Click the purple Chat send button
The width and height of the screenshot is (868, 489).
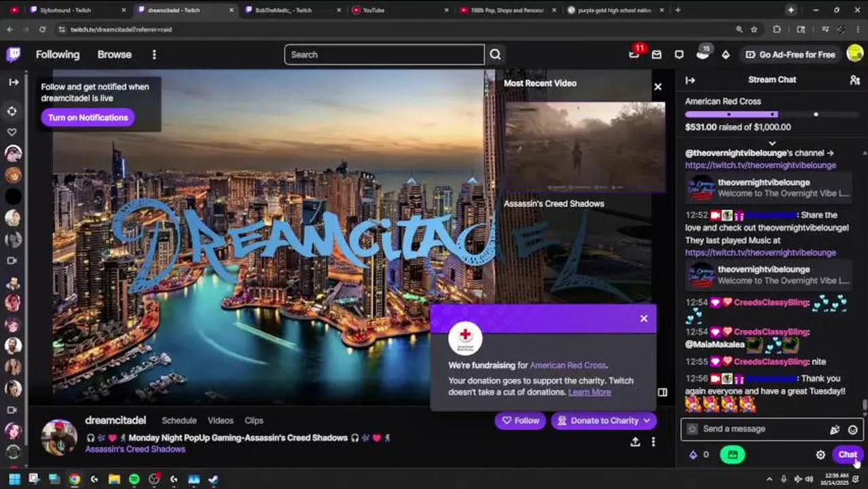click(x=848, y=454)
